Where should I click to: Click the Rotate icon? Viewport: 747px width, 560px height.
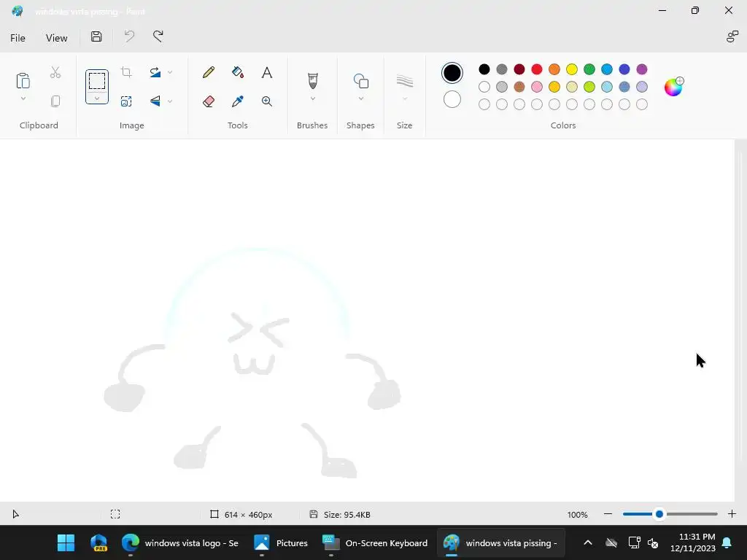point(155,72)
